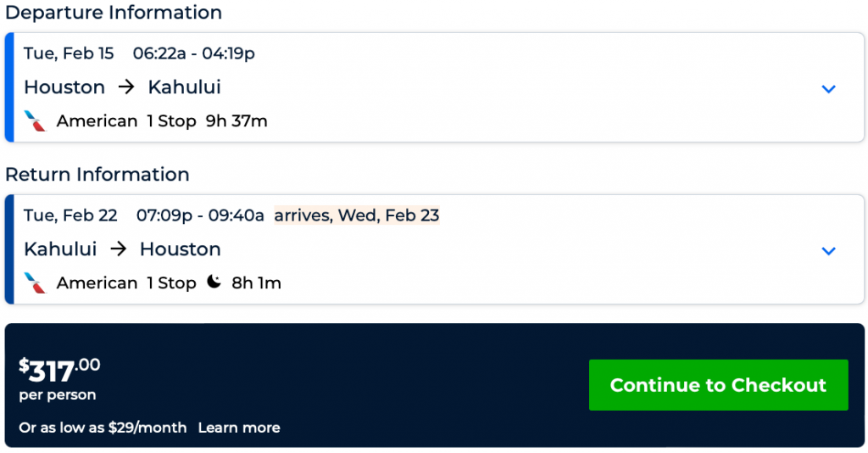Expand the departure flight details chevron
This screenshot has height=453, width=868.
pos(828,88)
